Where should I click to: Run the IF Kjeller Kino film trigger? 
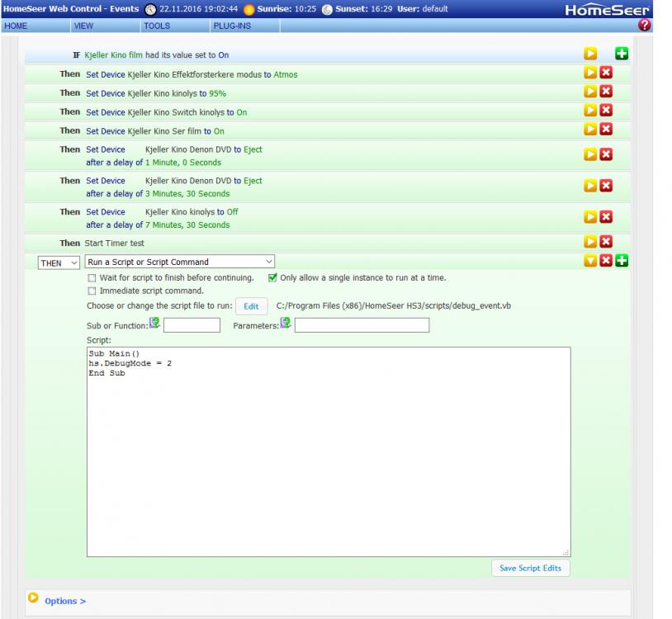[590, 54]
